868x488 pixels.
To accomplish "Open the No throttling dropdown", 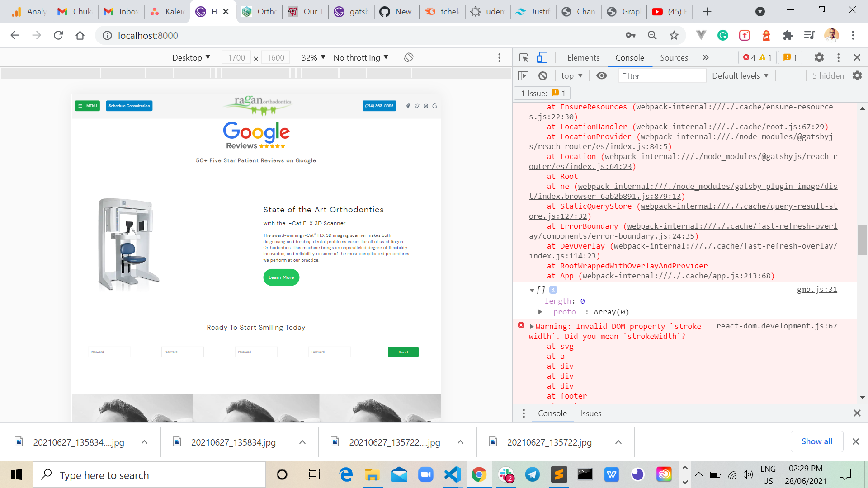I will 361,57.
